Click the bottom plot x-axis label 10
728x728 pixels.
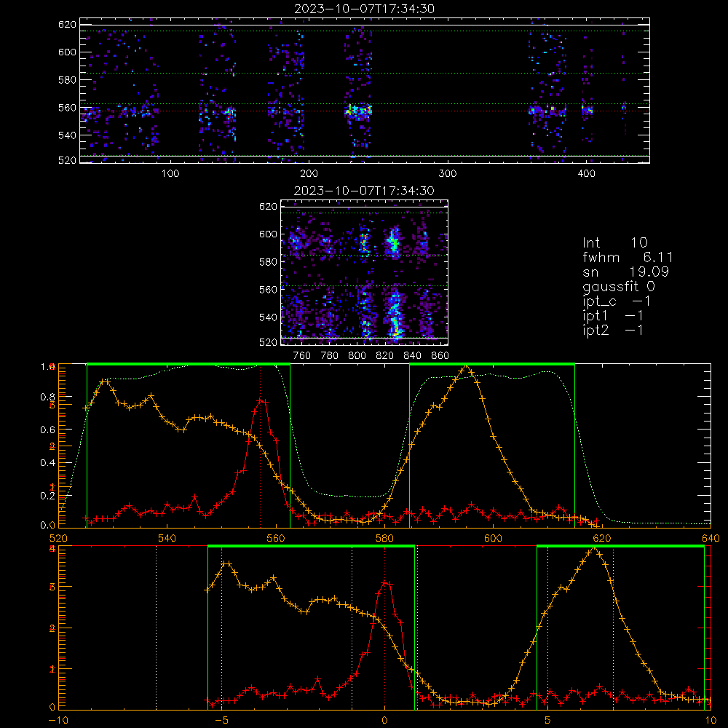pyautogui.click(x=711, y=721)
